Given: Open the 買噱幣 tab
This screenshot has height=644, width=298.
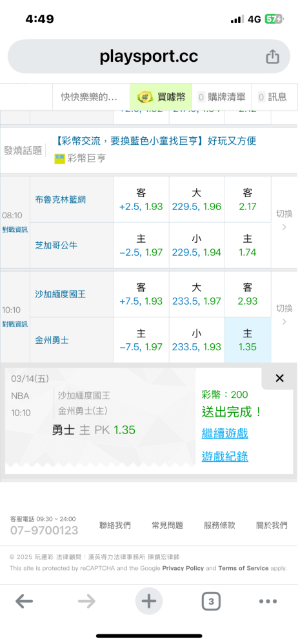Looking at the screenshot, I should click(x=161, y=97).
